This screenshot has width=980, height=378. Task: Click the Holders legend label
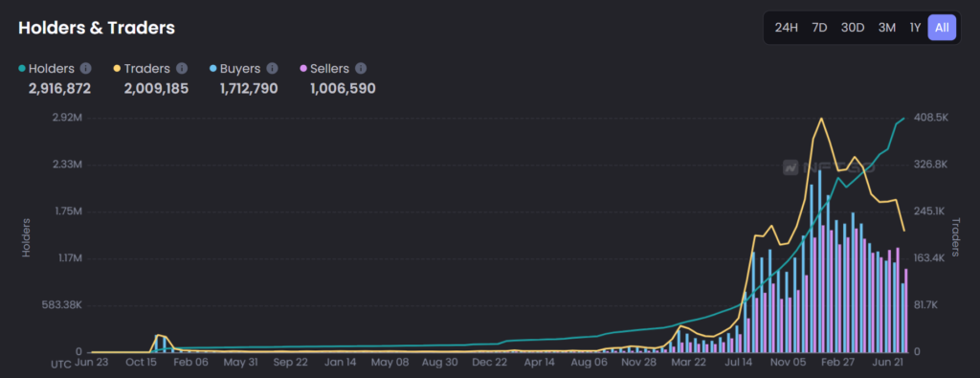(x=52, y=69)
